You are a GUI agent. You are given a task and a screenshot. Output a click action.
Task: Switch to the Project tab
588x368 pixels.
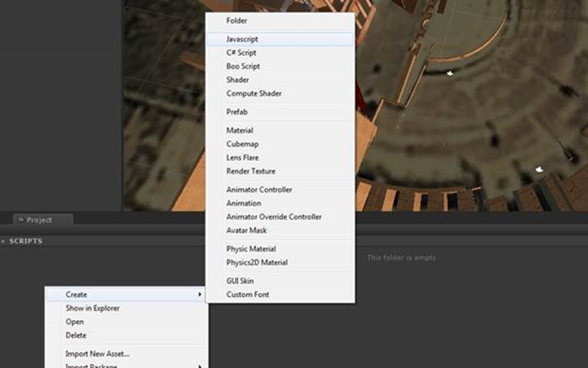pos(39,220)
